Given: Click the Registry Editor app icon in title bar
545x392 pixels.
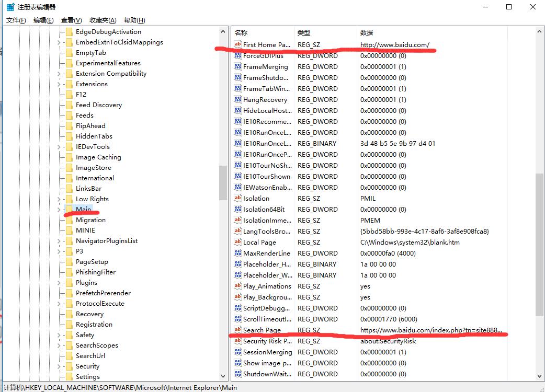Looking at the screenshot, I should pyautogui.click(x=10, y=7).
